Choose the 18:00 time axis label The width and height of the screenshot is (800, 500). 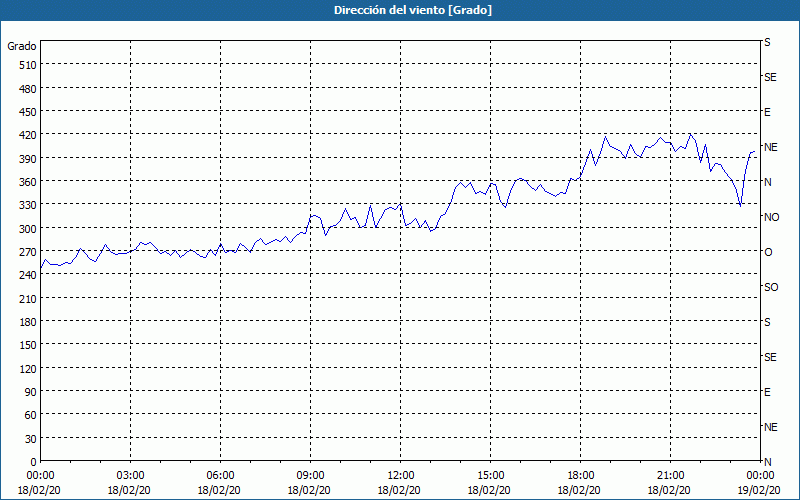[x=581, y=476]
